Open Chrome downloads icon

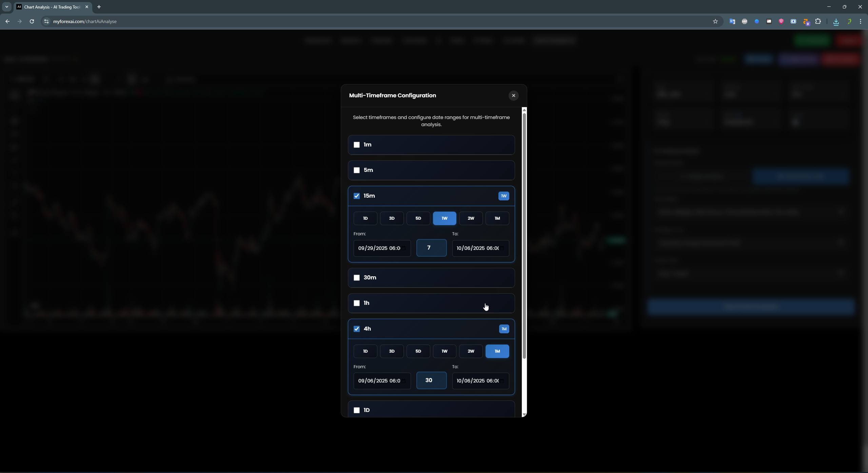836,22
